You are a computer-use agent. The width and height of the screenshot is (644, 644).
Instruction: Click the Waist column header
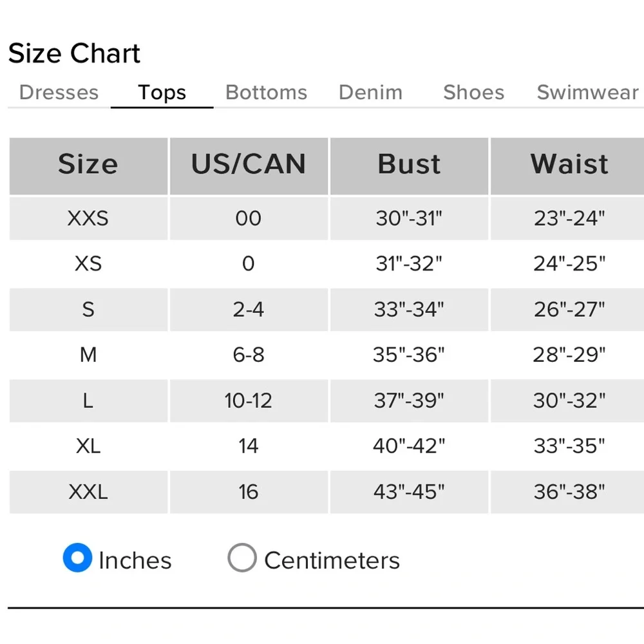pos(569,164)
